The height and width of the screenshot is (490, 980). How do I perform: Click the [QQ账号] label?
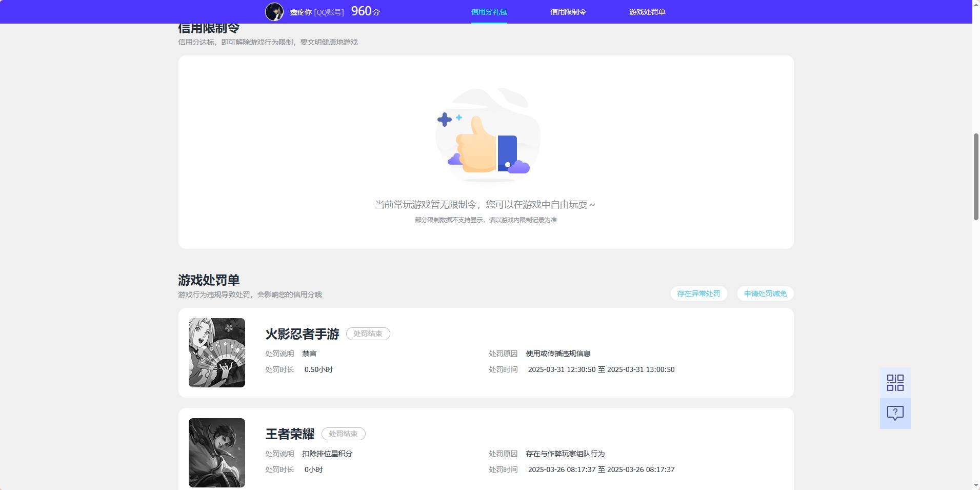click(x=329, y=12)
